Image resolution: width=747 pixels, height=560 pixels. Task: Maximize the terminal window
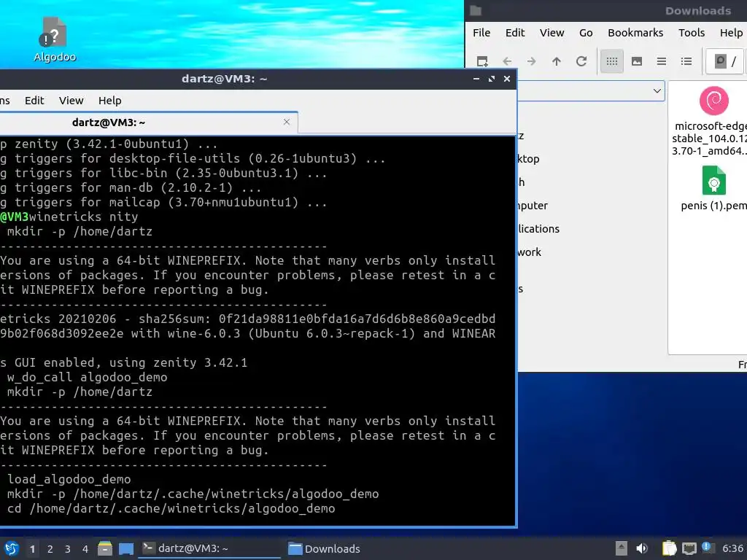click(x=491, y=79)
